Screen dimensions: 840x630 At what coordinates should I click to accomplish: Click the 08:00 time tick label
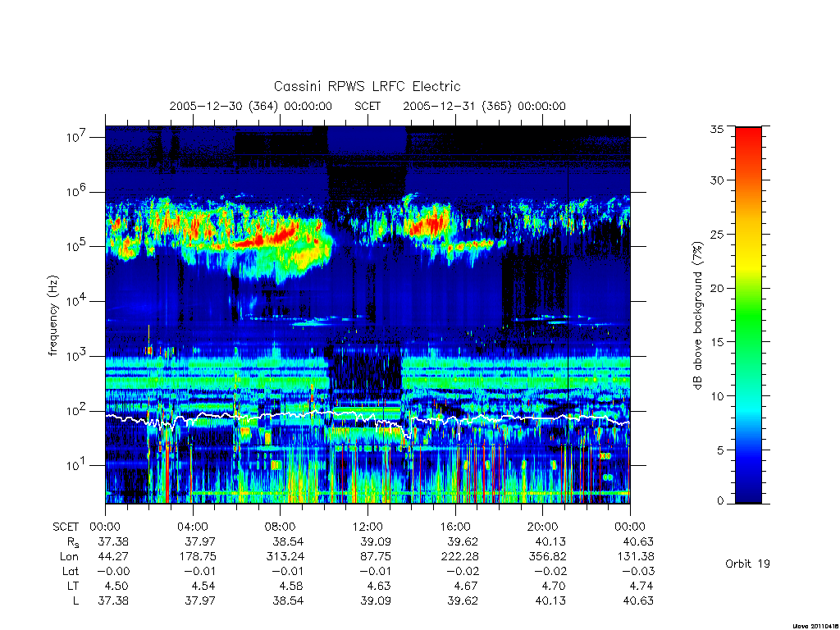pos(281,527)
